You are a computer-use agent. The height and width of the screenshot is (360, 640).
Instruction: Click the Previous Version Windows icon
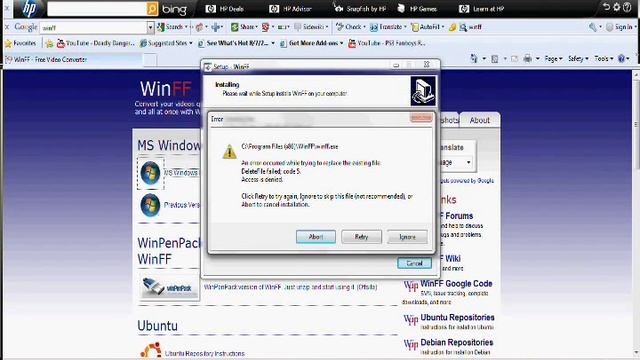[x=150, y=204]
